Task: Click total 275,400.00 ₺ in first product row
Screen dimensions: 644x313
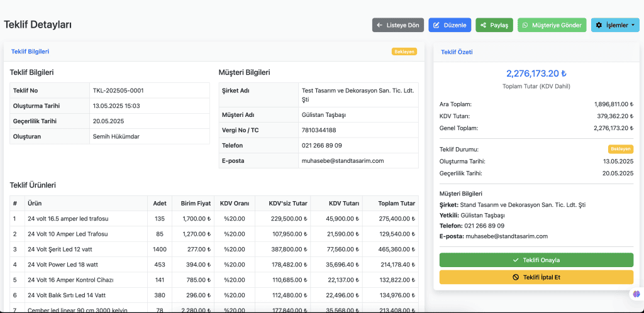Action: coord(398,219)
